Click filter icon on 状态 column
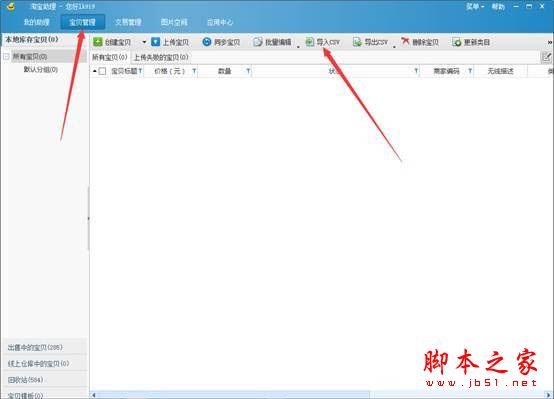Image resolution: width=554 pixels, height=399 pixels. 416,71
